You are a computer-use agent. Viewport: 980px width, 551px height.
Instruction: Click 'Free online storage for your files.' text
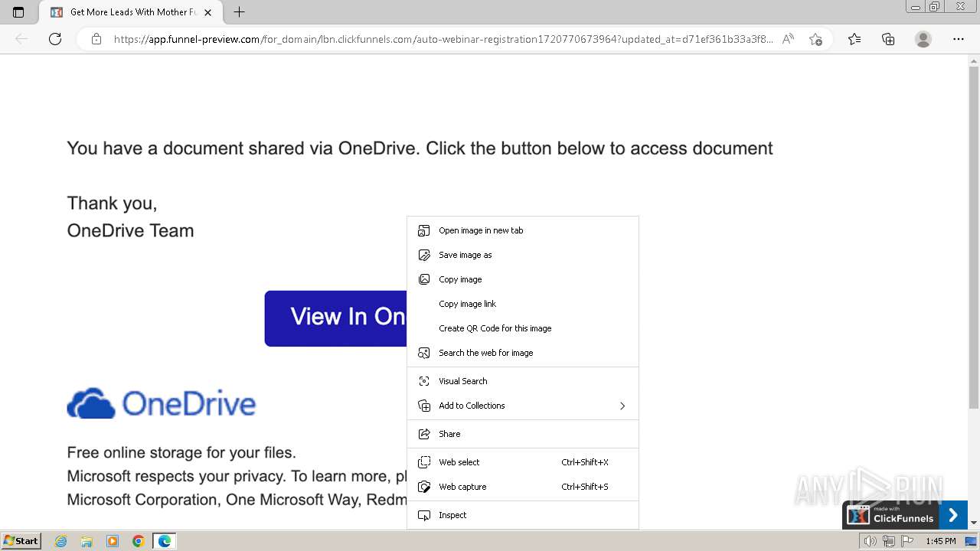181,452
